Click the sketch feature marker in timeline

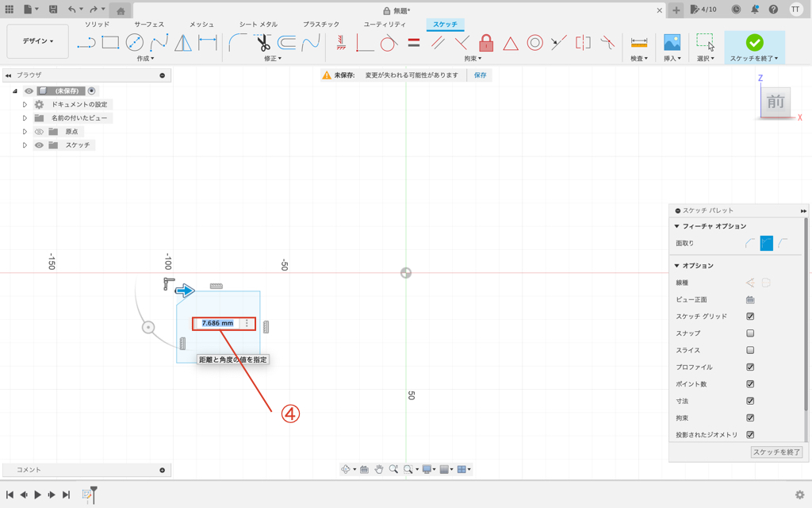(87, 495)
